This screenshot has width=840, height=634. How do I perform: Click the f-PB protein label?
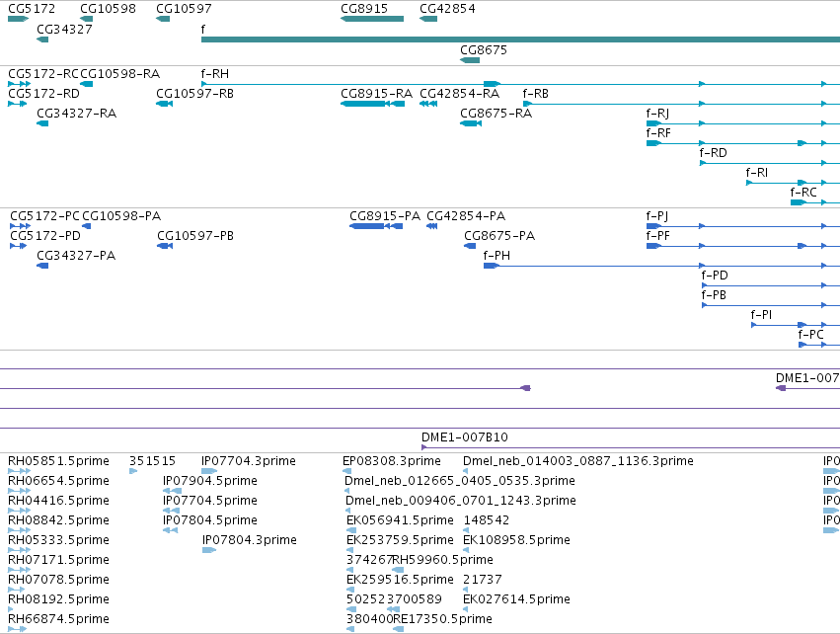click(714, 295)
